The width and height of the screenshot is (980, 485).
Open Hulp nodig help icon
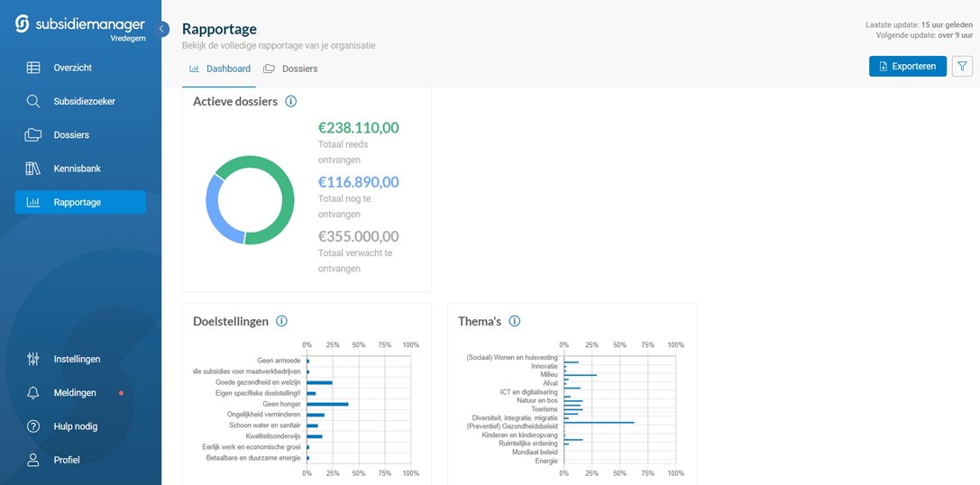(x=33, y=426)
